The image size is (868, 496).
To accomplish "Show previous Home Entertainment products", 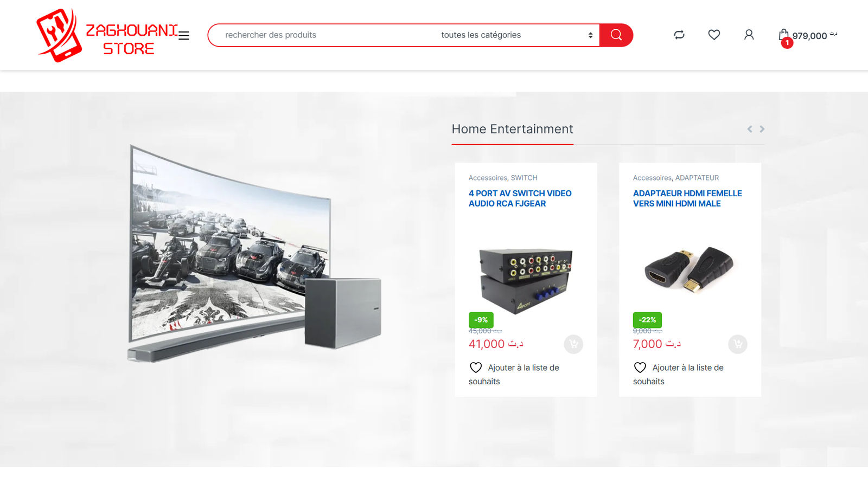I will click(750, 129).
